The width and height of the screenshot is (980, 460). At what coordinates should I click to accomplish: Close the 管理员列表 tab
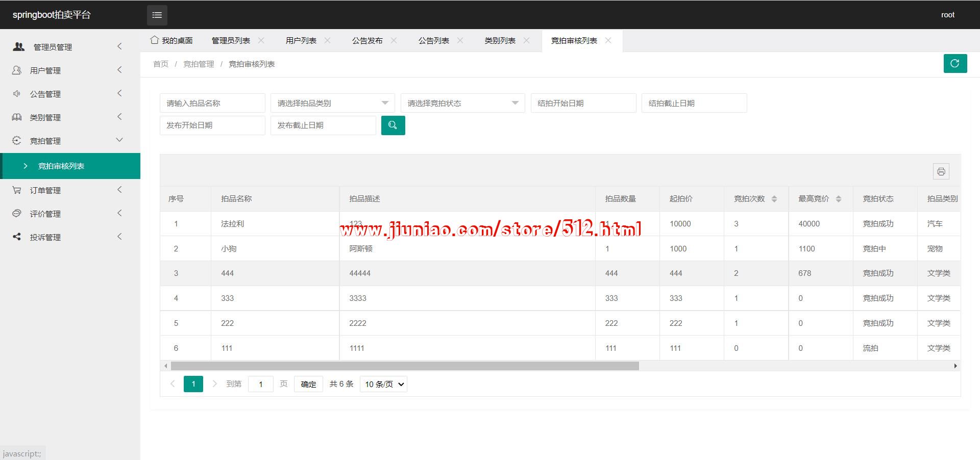click(x=261, y=40)
